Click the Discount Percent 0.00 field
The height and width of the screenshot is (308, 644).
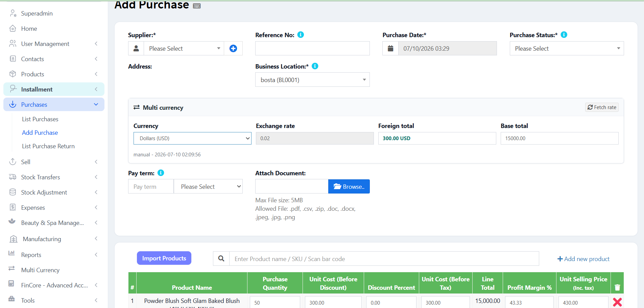[391, 302]
